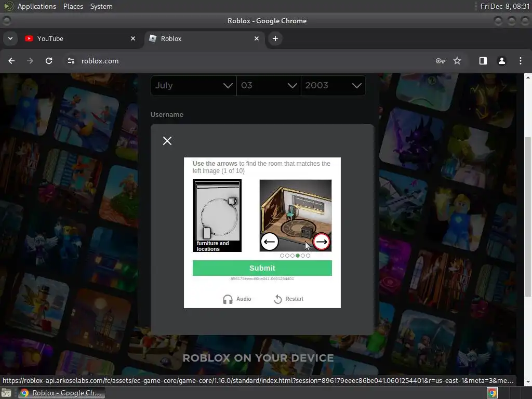Select the sixth pagination dot
This screenshot has width=532, height=399.
[x=308, y=256]
